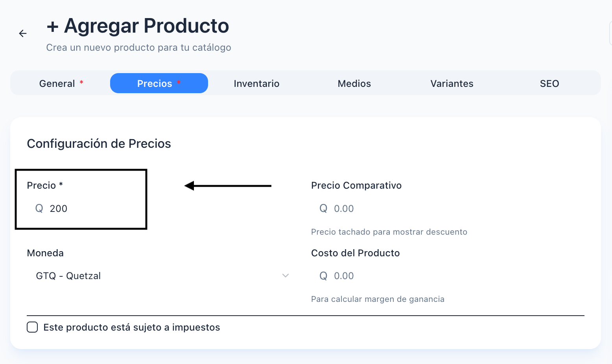The width and height of the screenshot is (612, 364).
Task: Click the Agregar Producto page heading
Action: coord(146,26)
